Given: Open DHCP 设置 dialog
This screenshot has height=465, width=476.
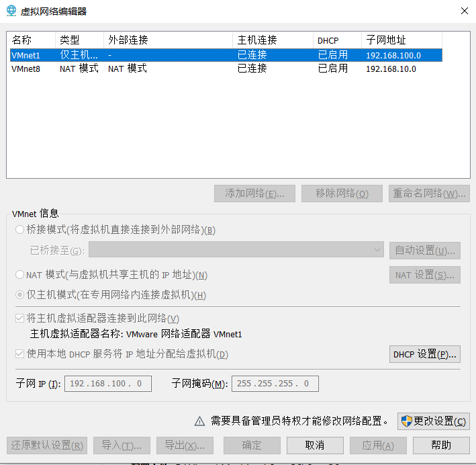Looking at the screenshot, I should pyautogui.click(x=424, y=354).
